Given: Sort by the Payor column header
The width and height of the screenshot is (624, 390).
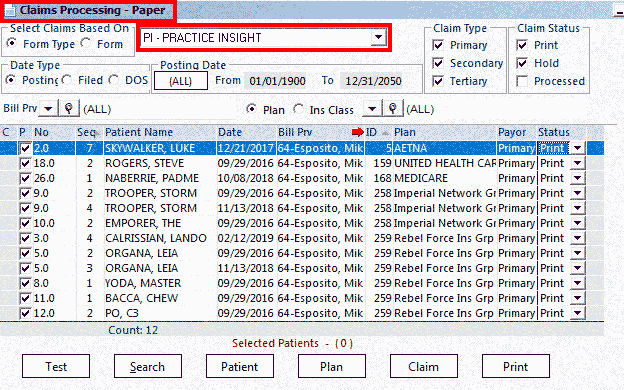Looking at the screenshot, I should click(x=517, y=132).
